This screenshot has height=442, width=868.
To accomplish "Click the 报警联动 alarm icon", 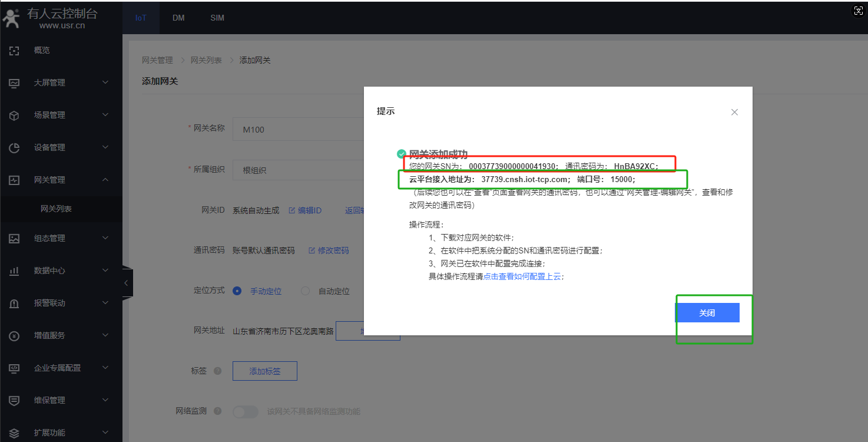I will (x=15, y=304).
